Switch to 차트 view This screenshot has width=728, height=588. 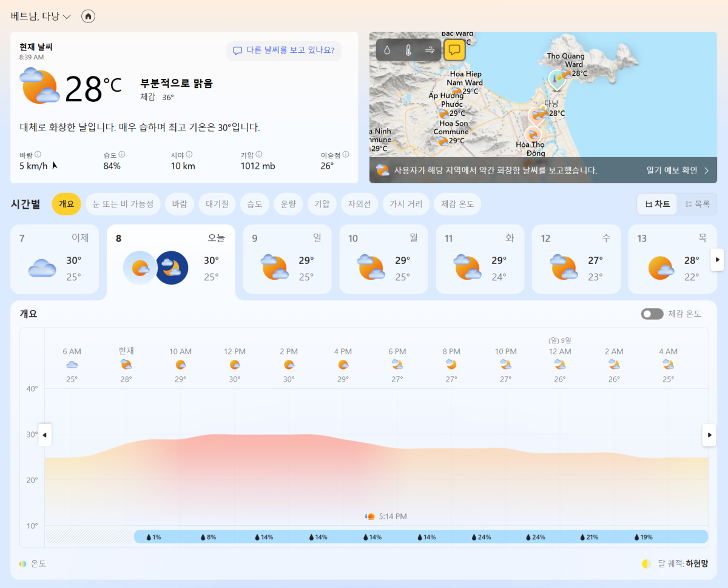coord(658,204)
